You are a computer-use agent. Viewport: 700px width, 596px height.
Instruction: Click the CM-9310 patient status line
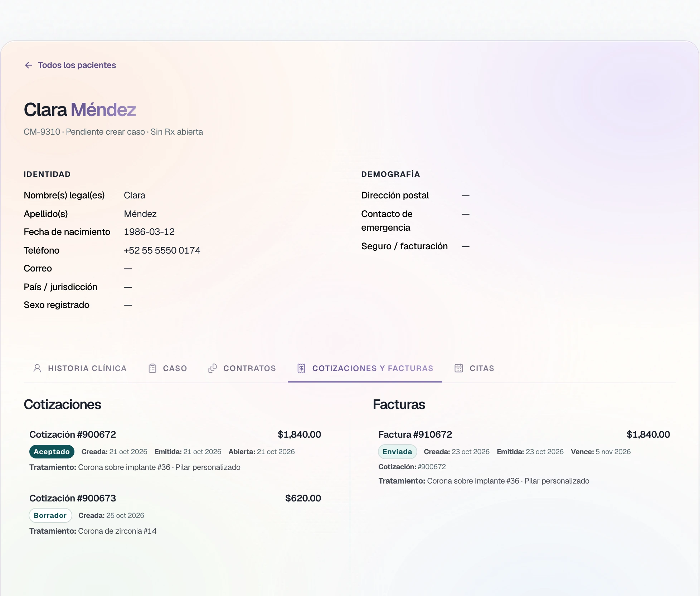pos(113,132)
